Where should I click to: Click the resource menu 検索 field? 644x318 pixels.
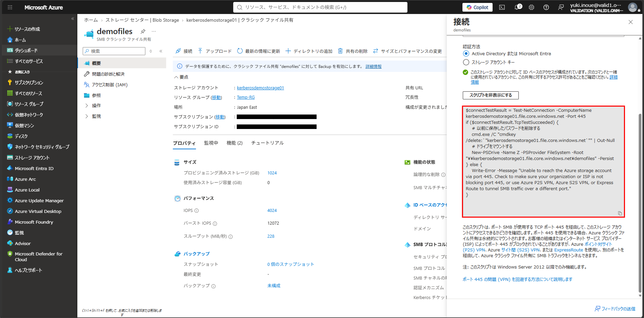click(x=114, y=51)
